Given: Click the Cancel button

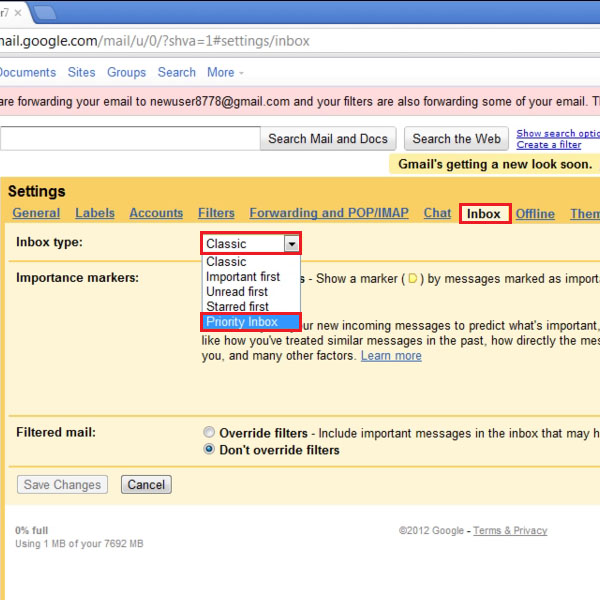Looking at the screenshot, I should 146,484.
